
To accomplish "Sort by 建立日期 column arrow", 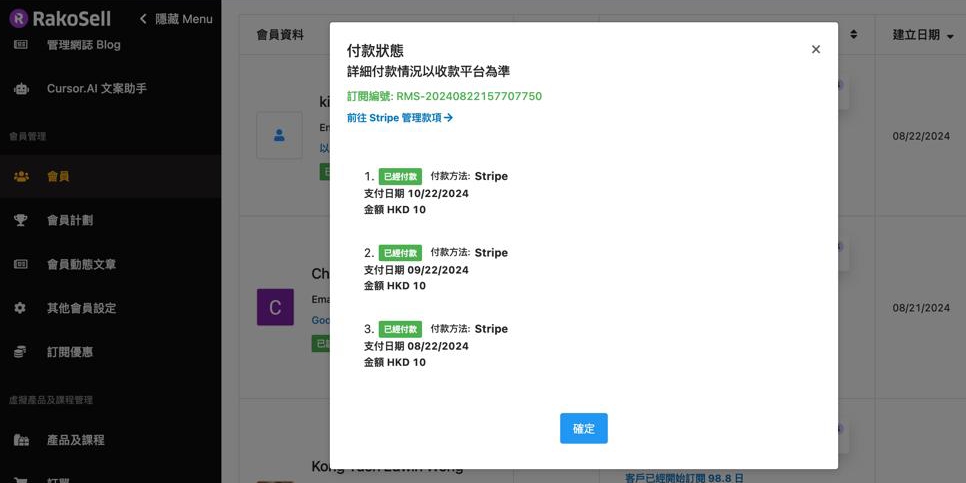I will (x=949, y=36).
